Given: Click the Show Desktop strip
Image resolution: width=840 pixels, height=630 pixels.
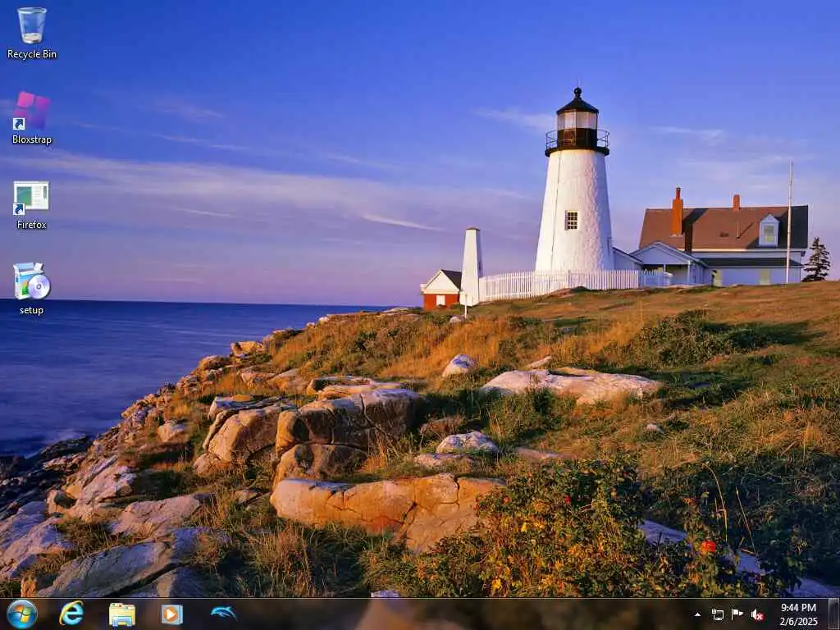Looking at the screenshot, I should 833,614.
